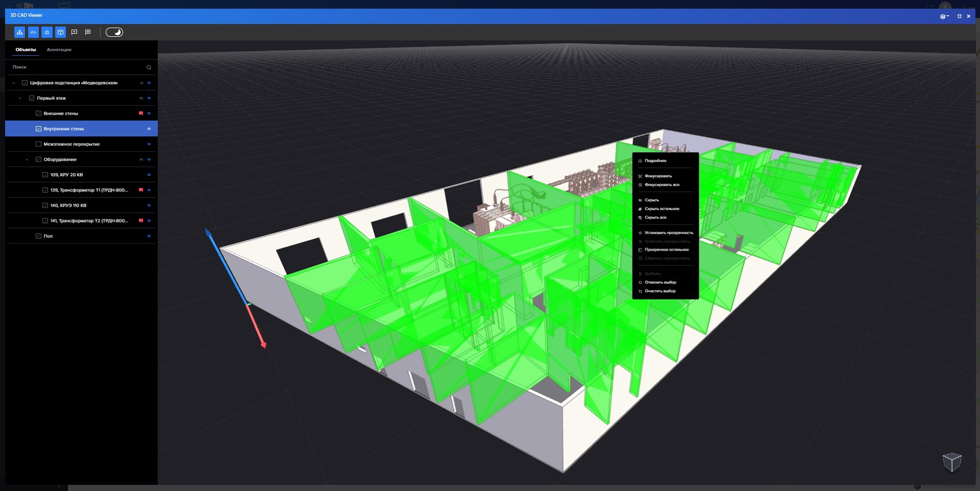Click Очистить выбор in context menu
Image resolution: width=980 pixels, height=491 pixels.
pos(660,291)
